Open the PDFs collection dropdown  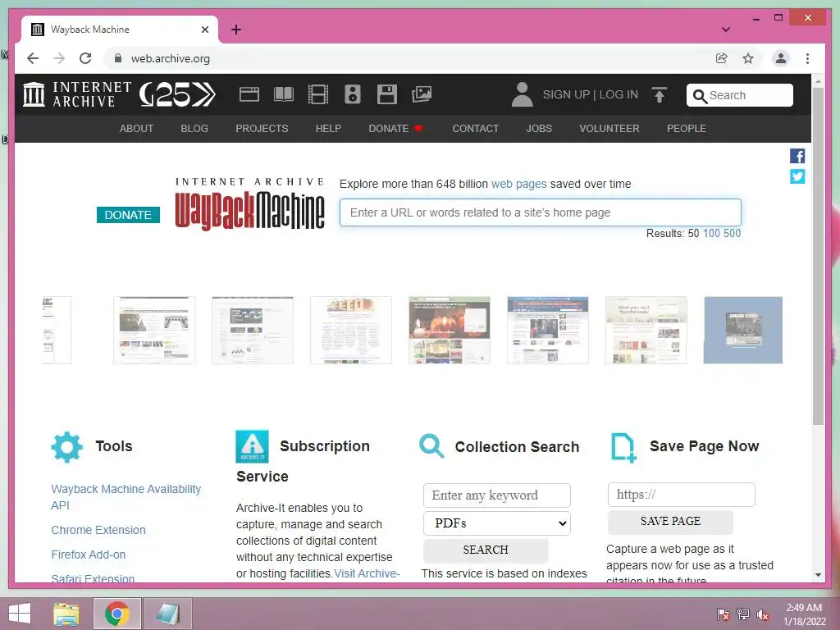coord(496,523)
